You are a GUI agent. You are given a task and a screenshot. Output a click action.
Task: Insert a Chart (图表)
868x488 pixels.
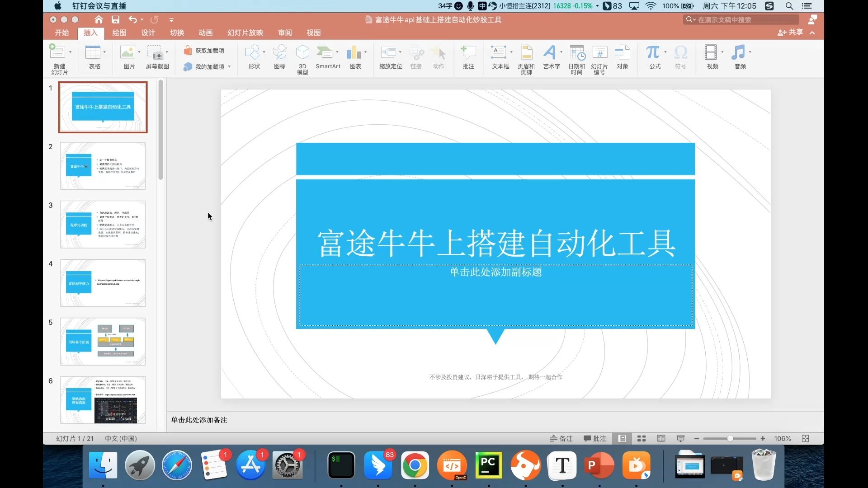354,52
